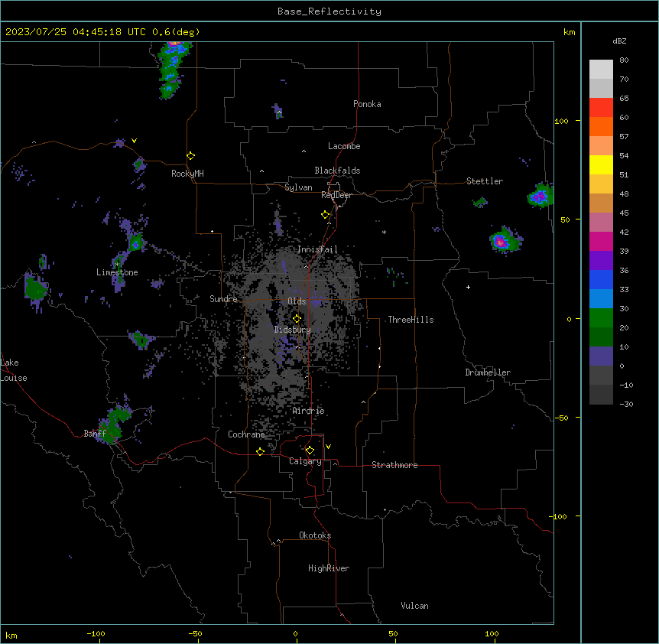
Task: Click the Calgary city label
Action: click(305, 461)
